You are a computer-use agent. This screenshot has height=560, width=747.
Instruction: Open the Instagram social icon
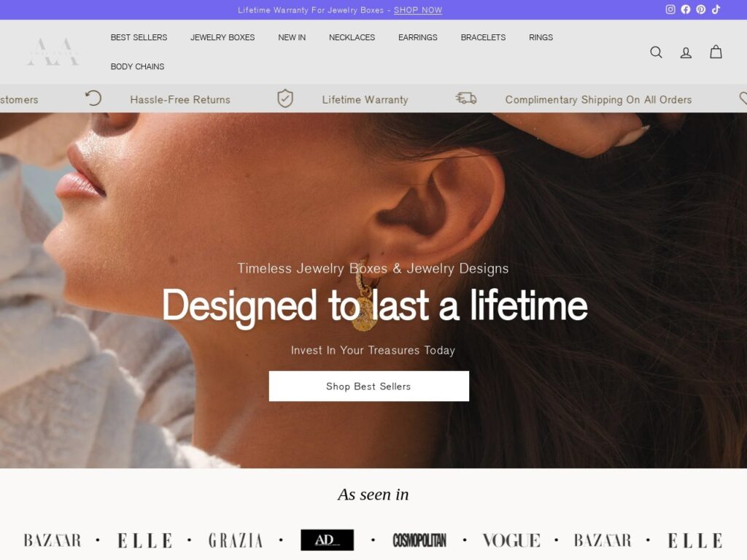click(x=670, y=9)
